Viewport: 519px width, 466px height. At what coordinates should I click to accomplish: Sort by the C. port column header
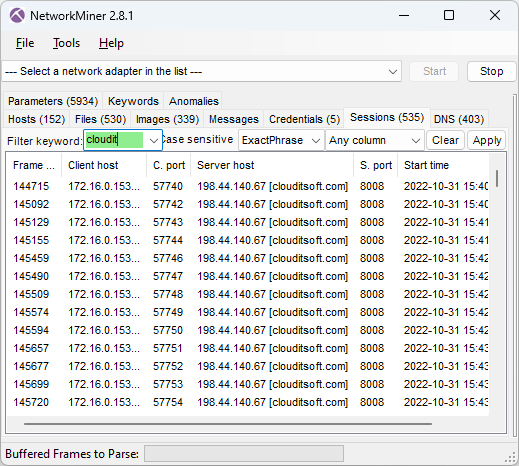pyautogui.click(x=169, y=165)
